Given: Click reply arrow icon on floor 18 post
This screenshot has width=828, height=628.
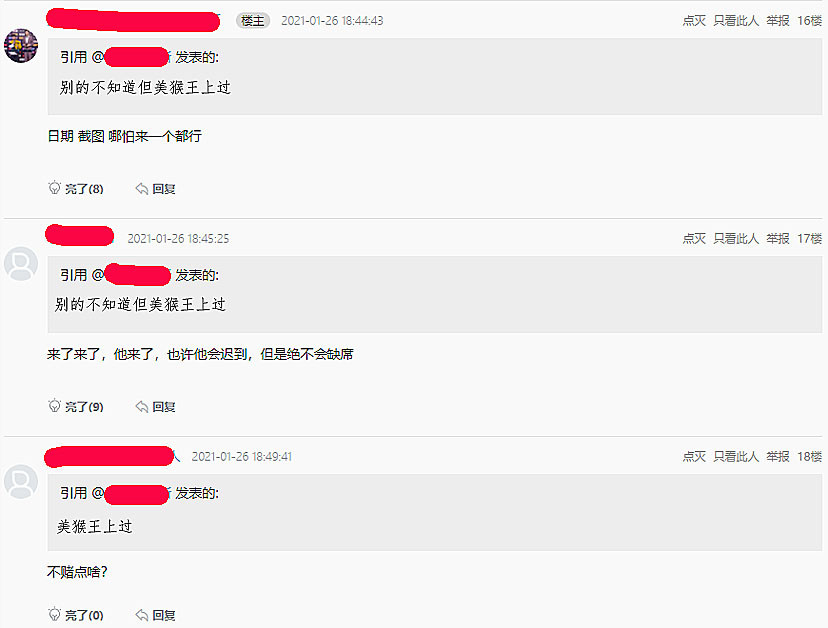Looking at the screenshot, I should click(142, 615).
